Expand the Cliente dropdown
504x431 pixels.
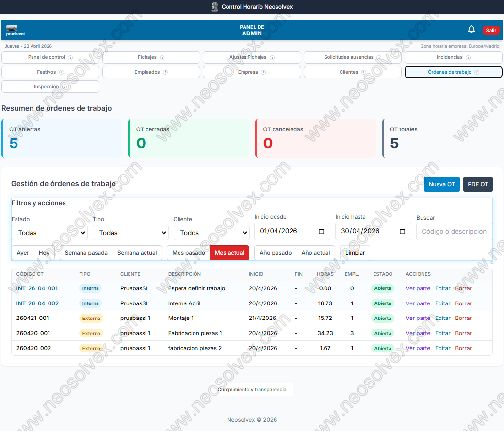[x=212, y=233]
